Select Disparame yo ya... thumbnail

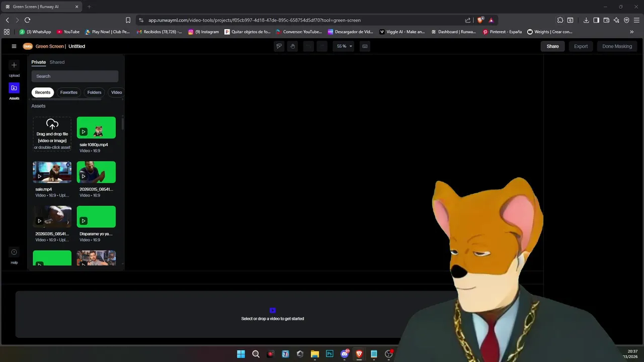pos(96,217)
